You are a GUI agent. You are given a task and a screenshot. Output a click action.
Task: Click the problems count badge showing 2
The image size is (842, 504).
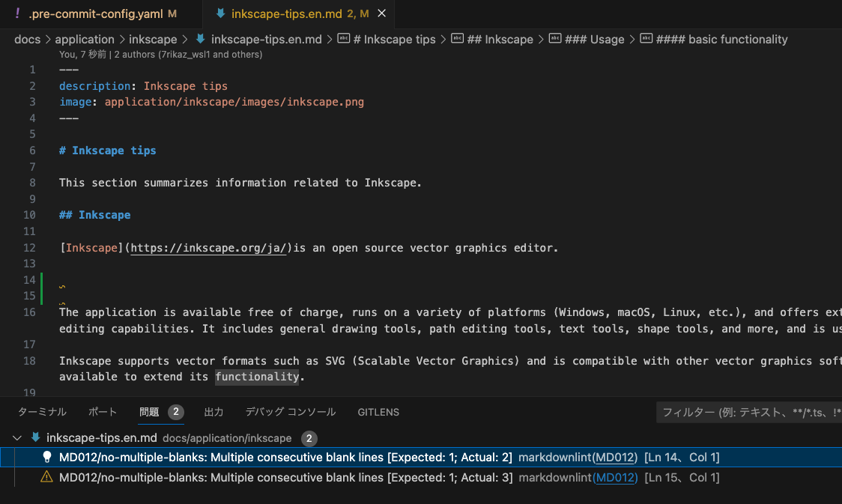pos(175,412)
